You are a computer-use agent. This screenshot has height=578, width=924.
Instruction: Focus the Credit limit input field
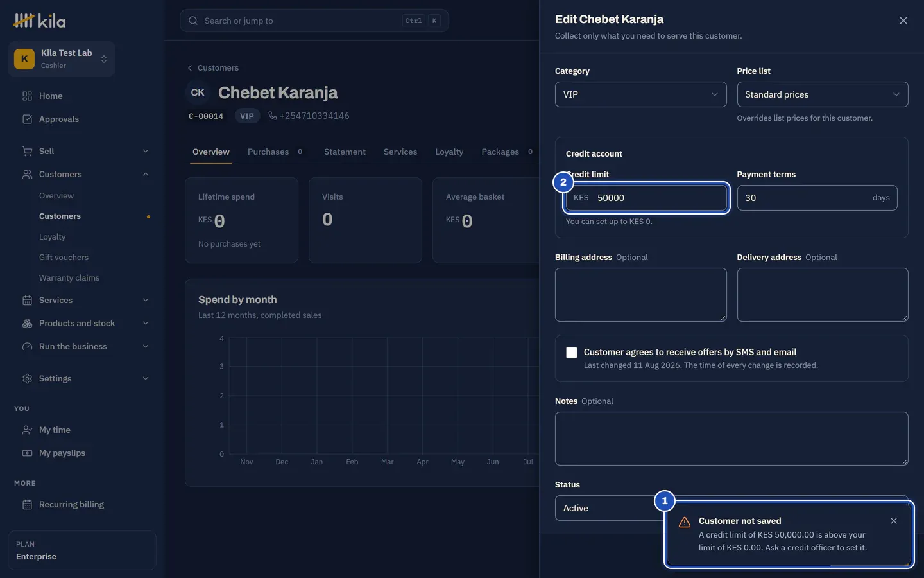(x=646, y=198)
